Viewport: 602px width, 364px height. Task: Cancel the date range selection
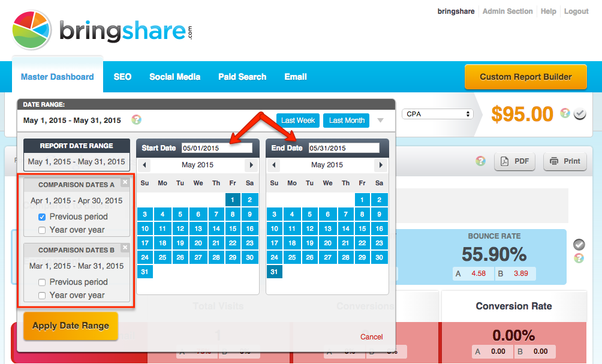coord(371,337)
